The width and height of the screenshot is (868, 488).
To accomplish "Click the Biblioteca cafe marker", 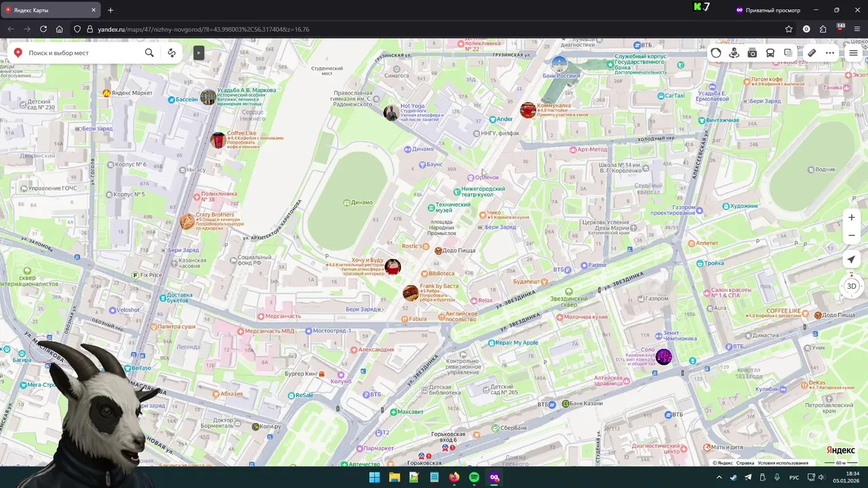I will [x=424, y=274].
